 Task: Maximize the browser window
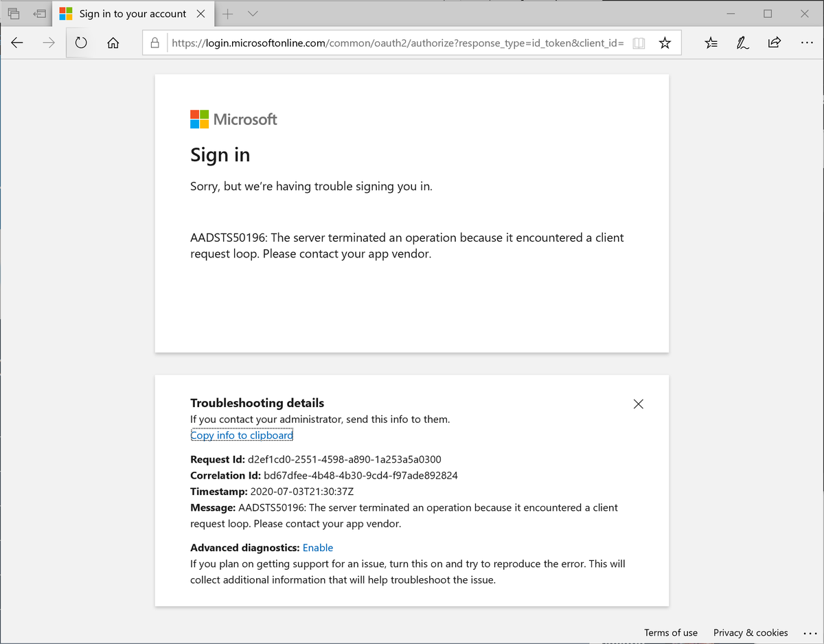(768, 14)
